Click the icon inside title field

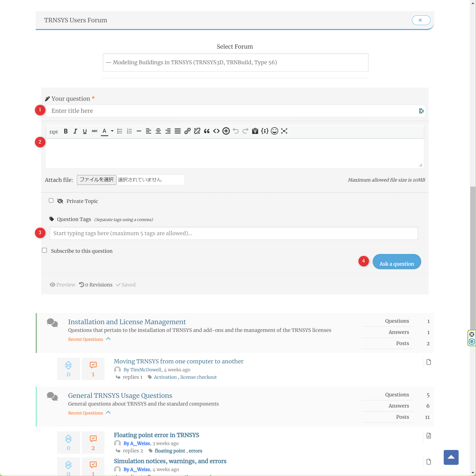(421, 111)
